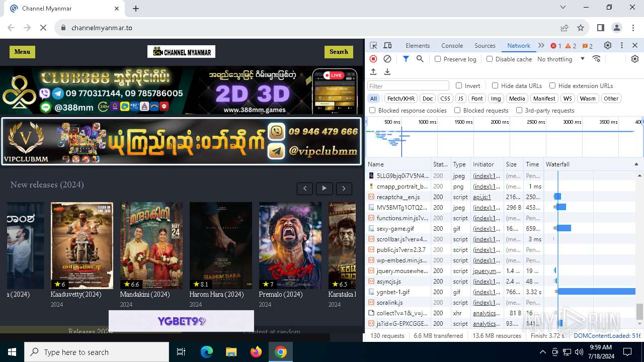
Task: Filter requests by JS type
Action: 460,99
